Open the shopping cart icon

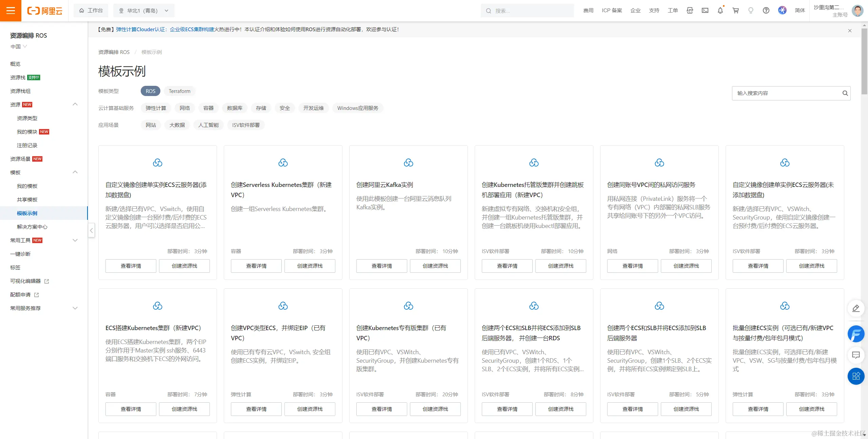[735, 11]
